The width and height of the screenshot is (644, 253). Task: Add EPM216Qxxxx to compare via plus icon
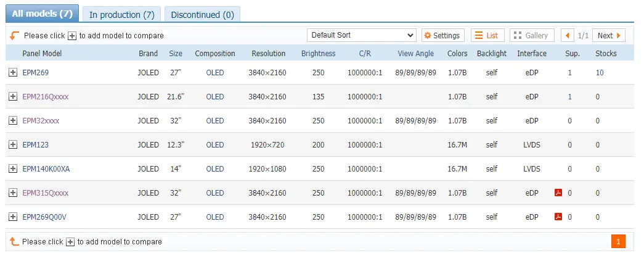13,97
